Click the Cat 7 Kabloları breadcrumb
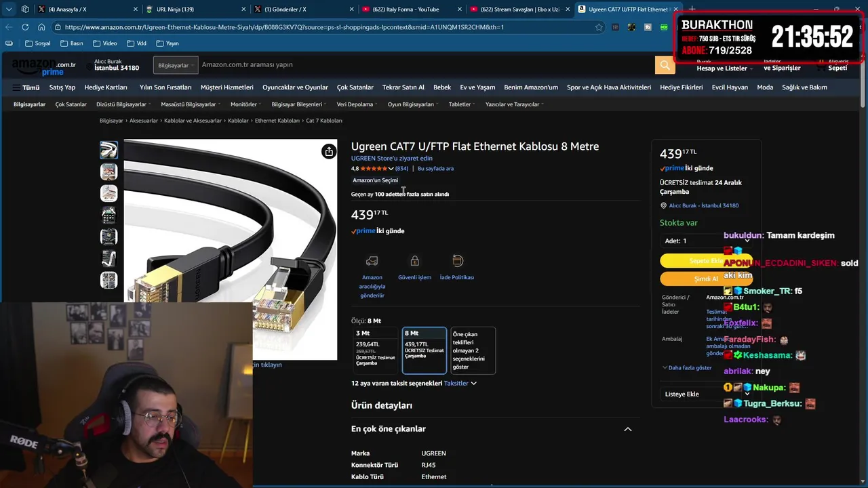This screenshot has width=868, height=488. tap(324, 121)
